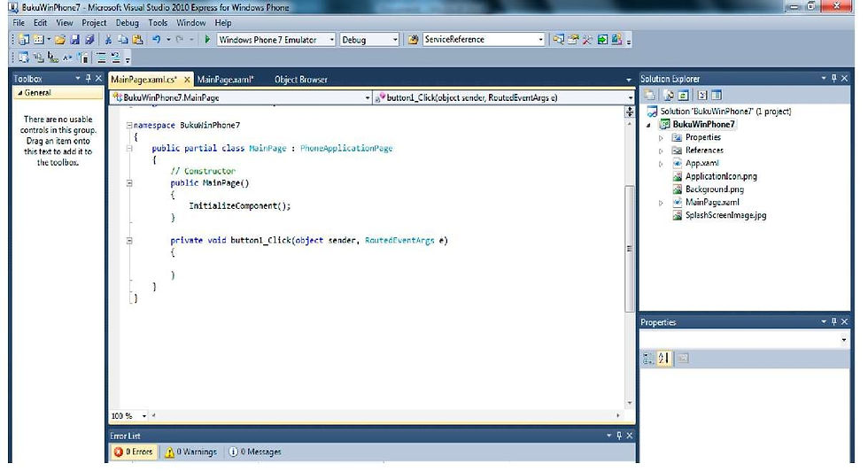Open the 100 % zoom dropdown

coord(143,415)
